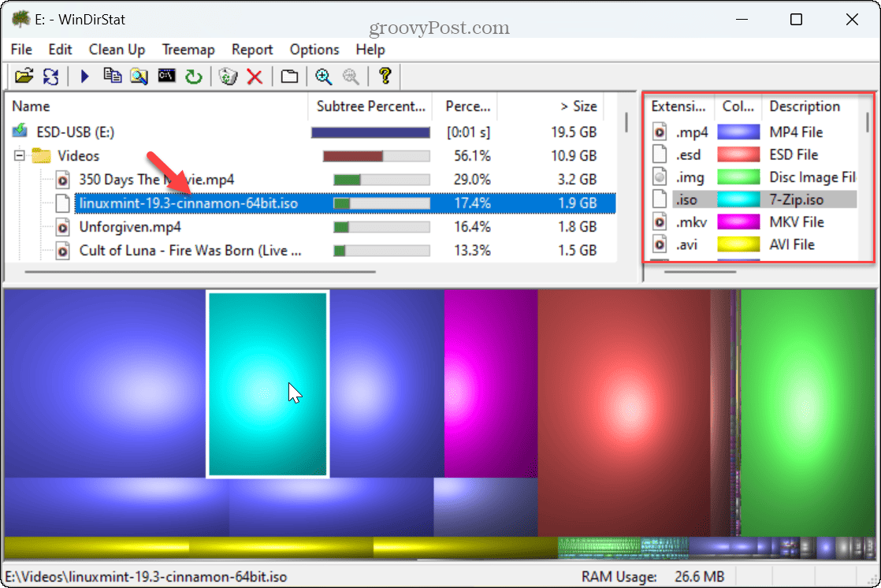The height and width of the screenshot is (588, 881).
Task: Click the large green treemap block
Action: click(x=808, y=410)
